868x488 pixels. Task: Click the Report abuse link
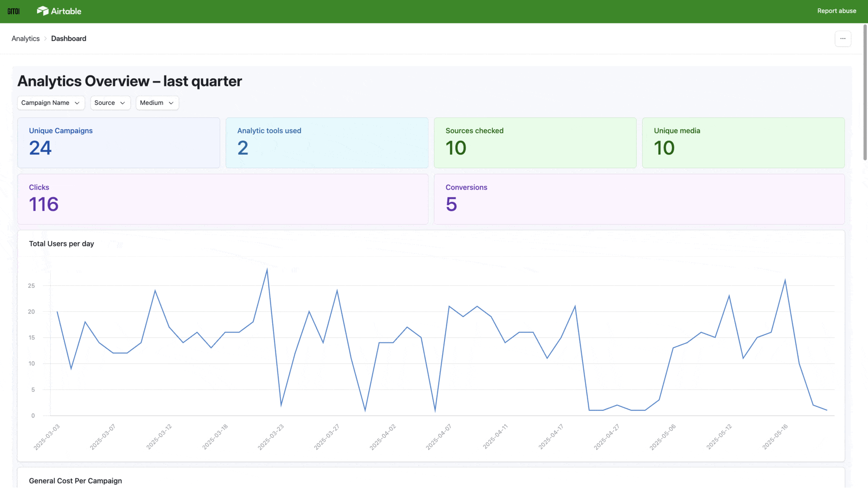pyautogui.click(x=836, y=10)
